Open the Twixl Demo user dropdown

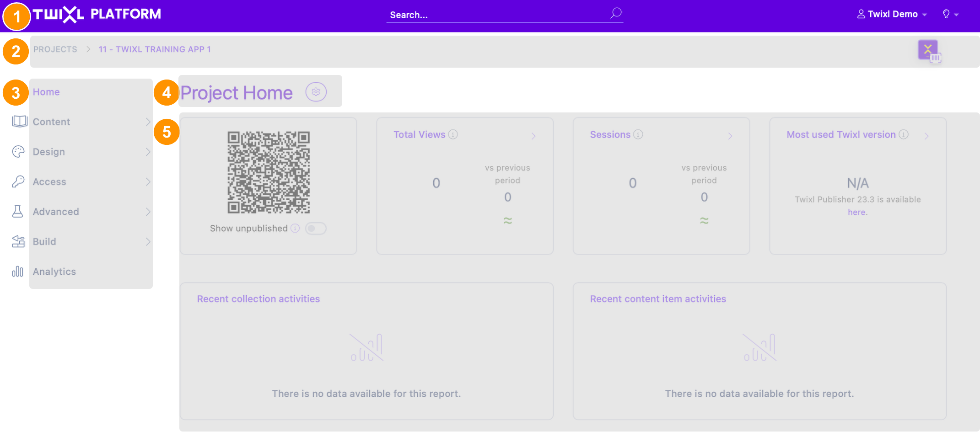point(892,14)
